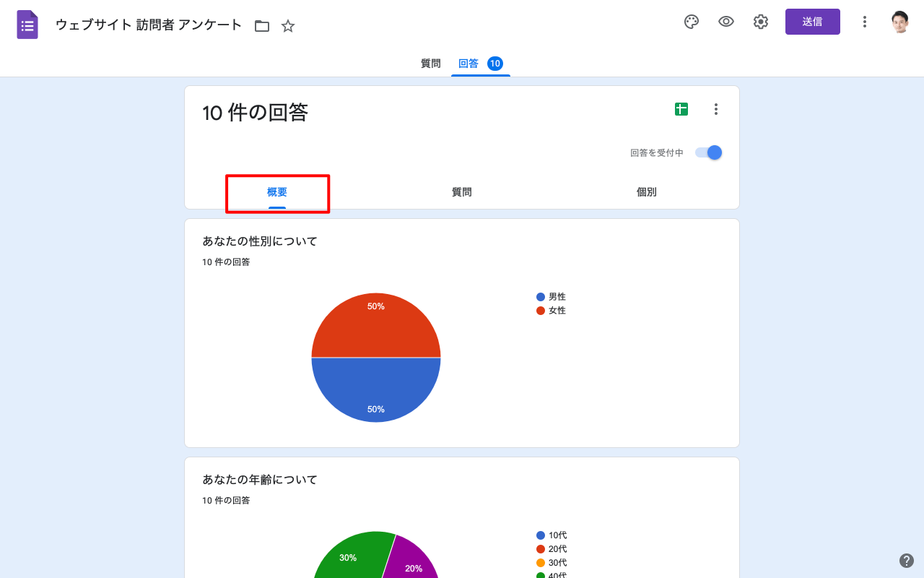924x578 pixels.
Task: Move form to folder icon
Action: 262,26
